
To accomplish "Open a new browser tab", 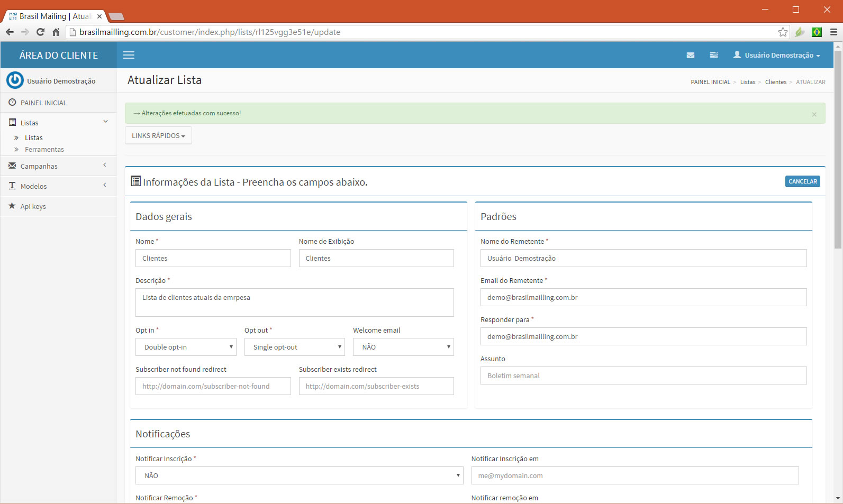I will pos(116,16).
